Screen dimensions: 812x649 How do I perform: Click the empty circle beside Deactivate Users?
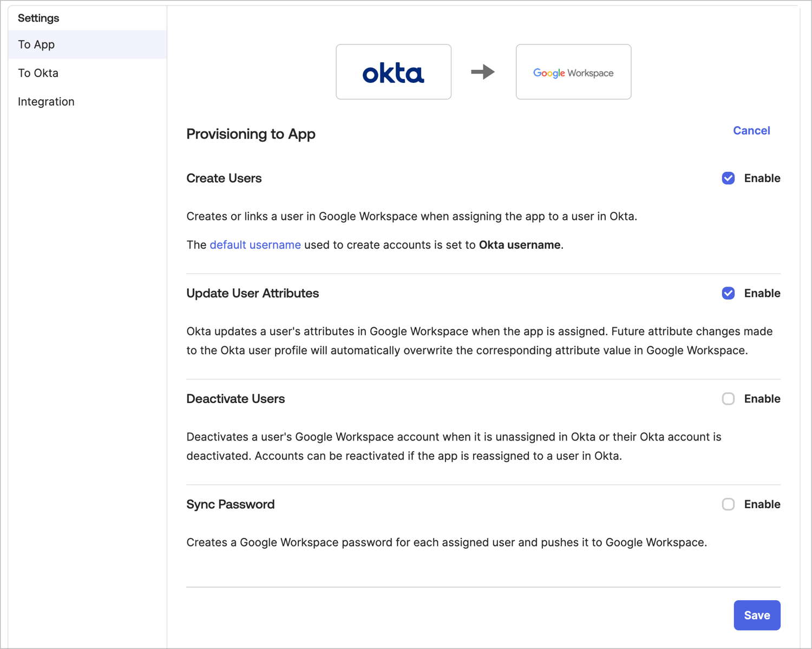[728, 399]
